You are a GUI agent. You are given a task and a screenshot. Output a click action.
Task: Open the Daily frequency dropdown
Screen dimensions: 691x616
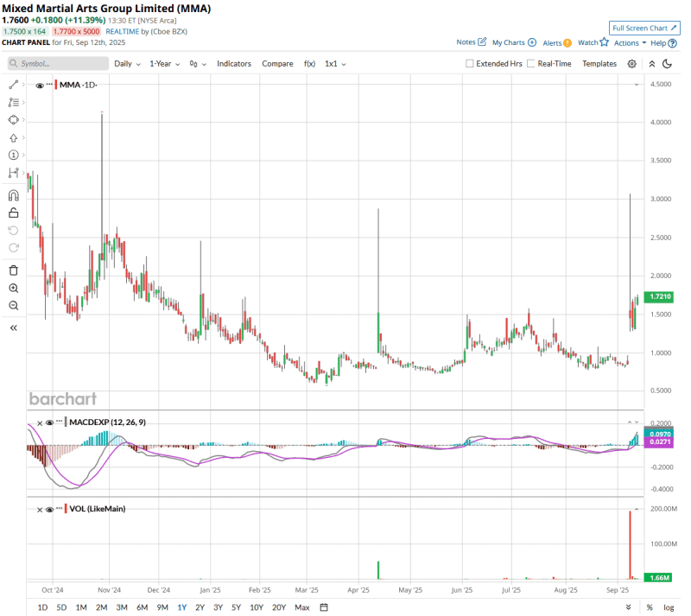(x=127, y=64)
